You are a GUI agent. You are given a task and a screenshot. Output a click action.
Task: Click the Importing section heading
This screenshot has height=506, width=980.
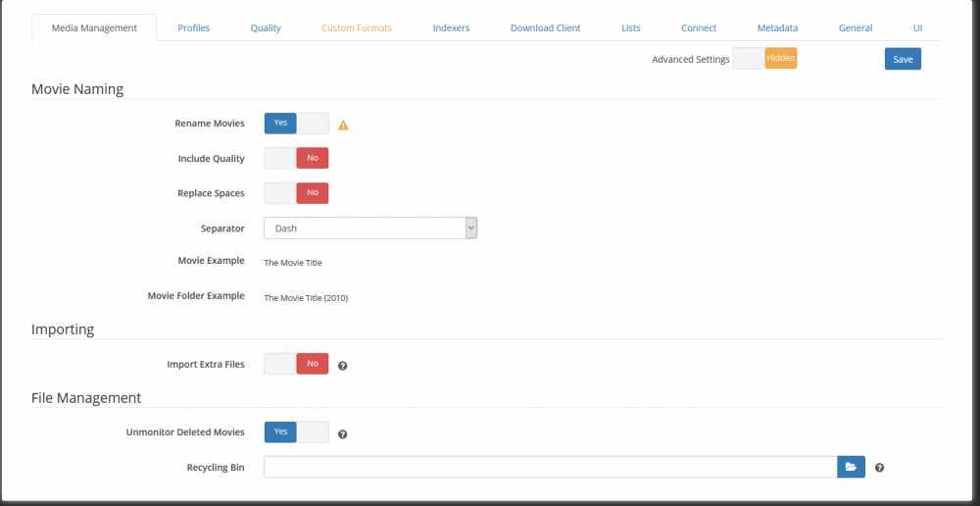coord(63,329)
